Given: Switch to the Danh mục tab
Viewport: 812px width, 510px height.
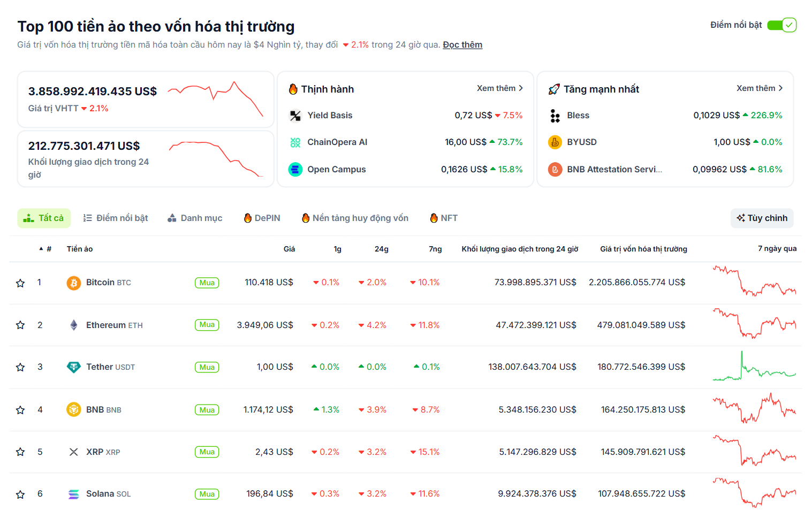Looking at the screenshot, I should point(195,218).
